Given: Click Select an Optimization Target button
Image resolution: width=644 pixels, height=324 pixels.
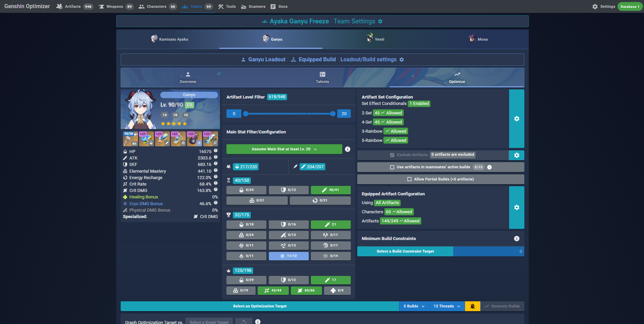Looking at the screenshot, I should (260, 306).
